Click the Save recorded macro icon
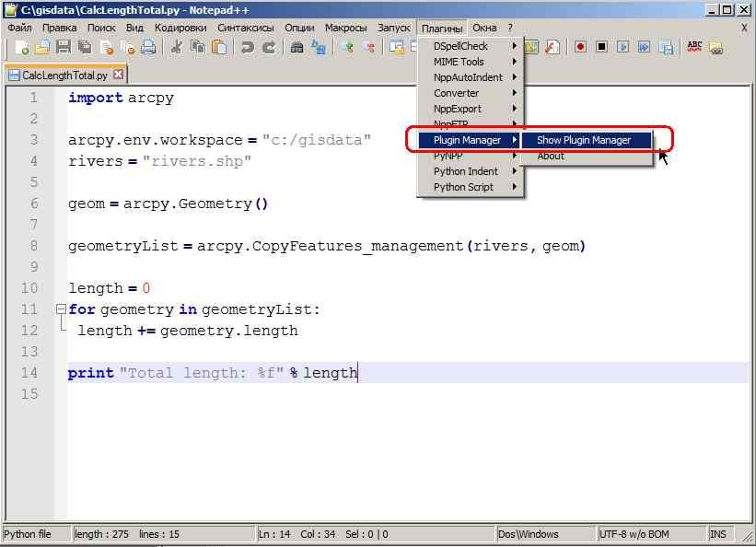This screenshot has height=547, width=756. click(x=666, y=47)
